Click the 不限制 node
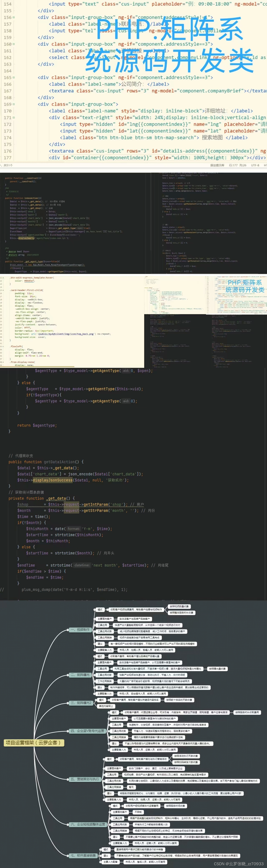This screenshot has width=267, height=868. tap(138, 812)
